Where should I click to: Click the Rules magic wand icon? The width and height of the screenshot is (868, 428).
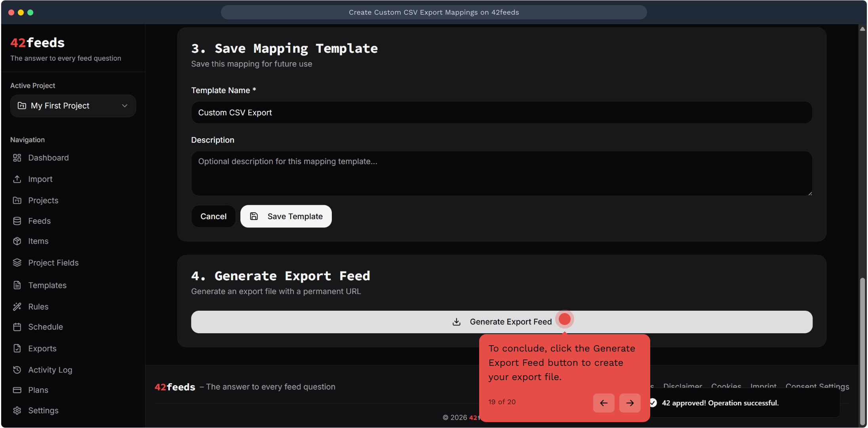pos(17,306)
